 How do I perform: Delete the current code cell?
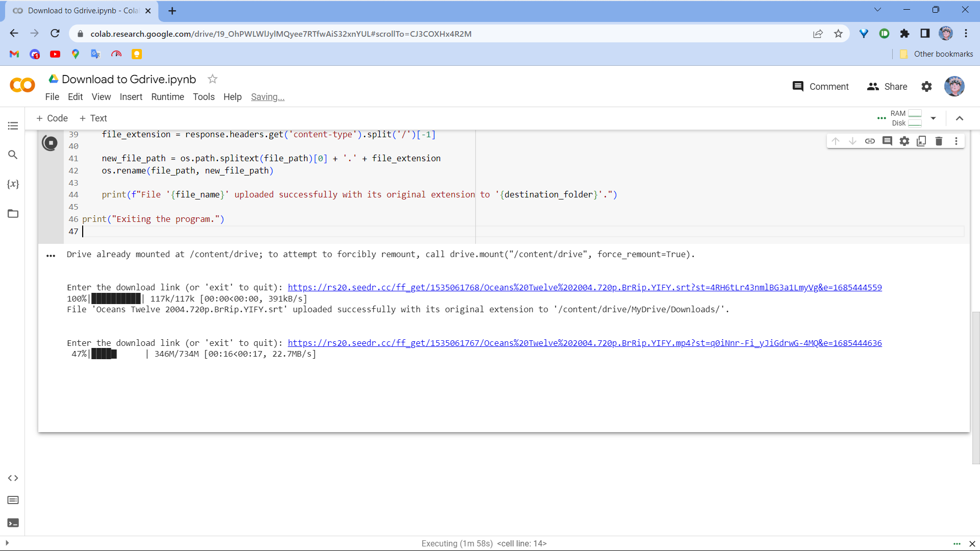pyautogui.click(x=939, y=141)
